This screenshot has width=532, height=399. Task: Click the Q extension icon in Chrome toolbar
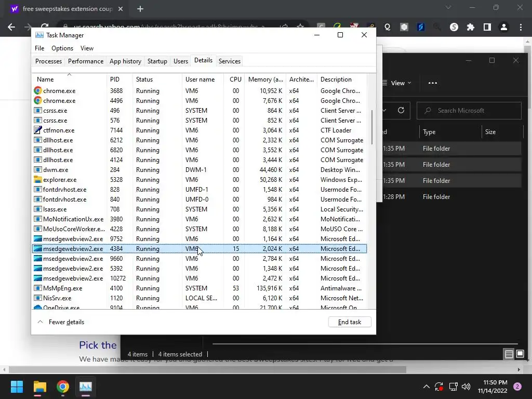388,27
